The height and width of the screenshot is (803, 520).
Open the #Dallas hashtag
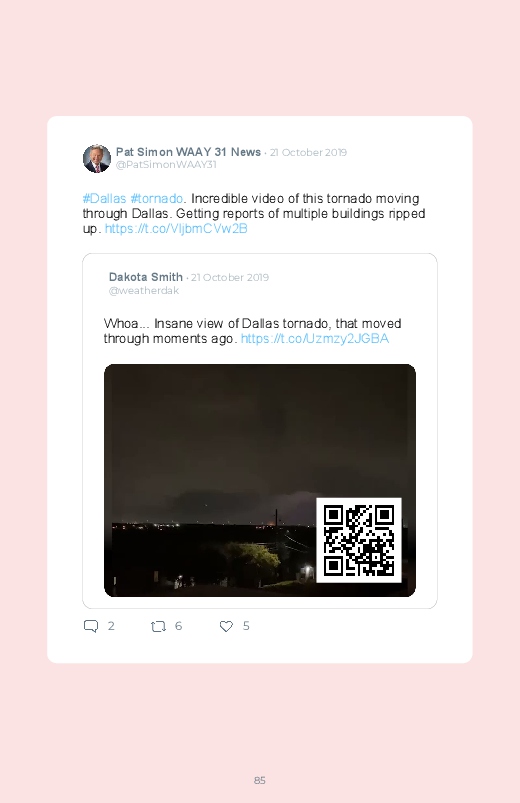pos(105,199)
